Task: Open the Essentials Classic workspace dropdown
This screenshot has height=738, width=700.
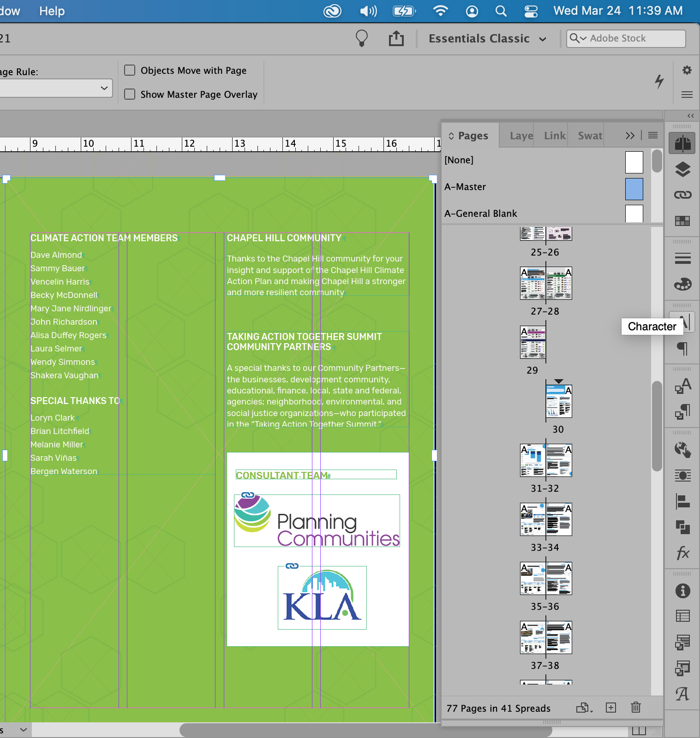Action: [487, 39]
